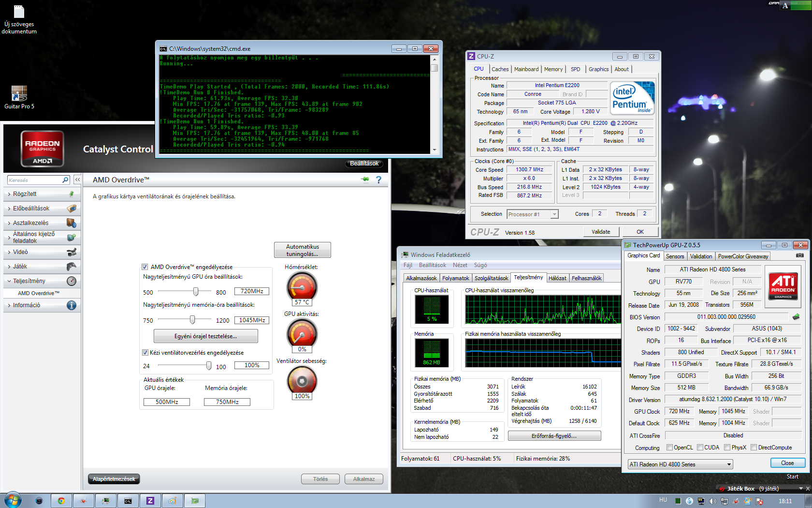Adjust the memory clock slider handle
This screenshot has width=812, height=508.
click(192, 319)
